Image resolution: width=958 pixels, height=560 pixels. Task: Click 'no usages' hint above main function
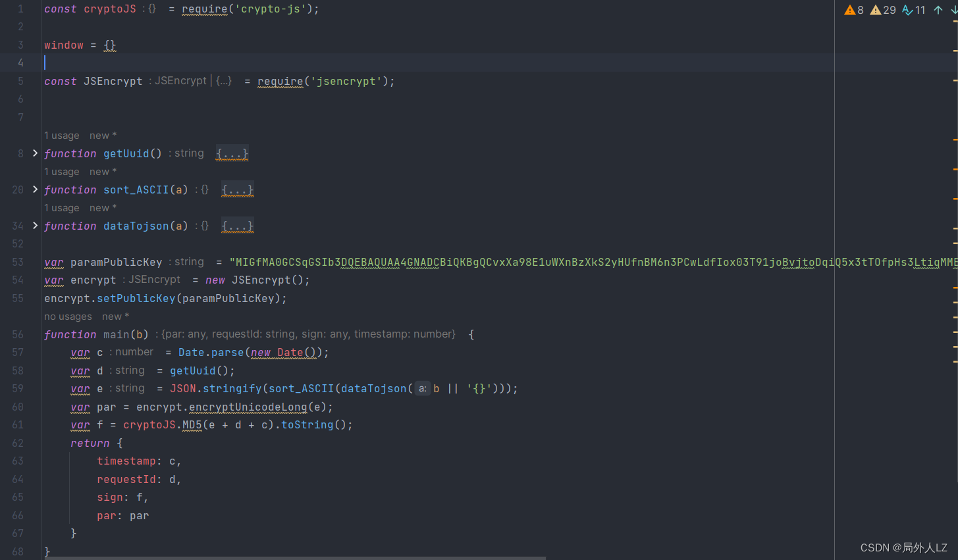(68, 317)
